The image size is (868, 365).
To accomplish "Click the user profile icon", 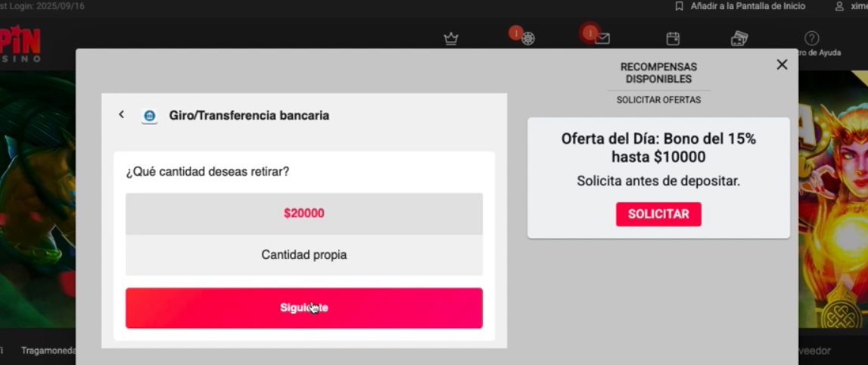I will 839,6.
